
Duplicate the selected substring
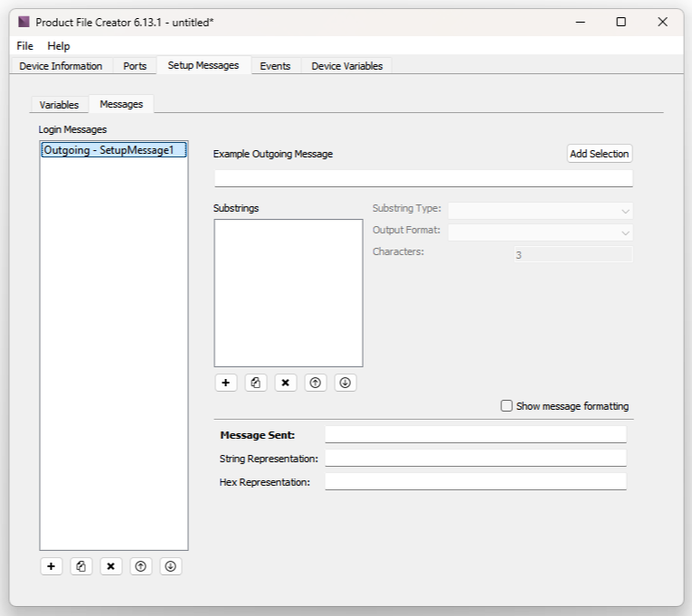pyautogui.click(x=255, y=383)
